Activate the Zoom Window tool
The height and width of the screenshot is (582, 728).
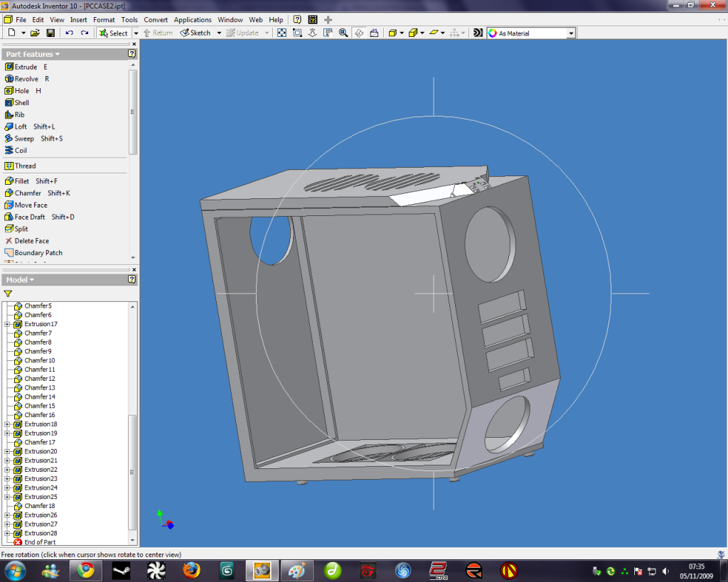[x=298, y=33]
